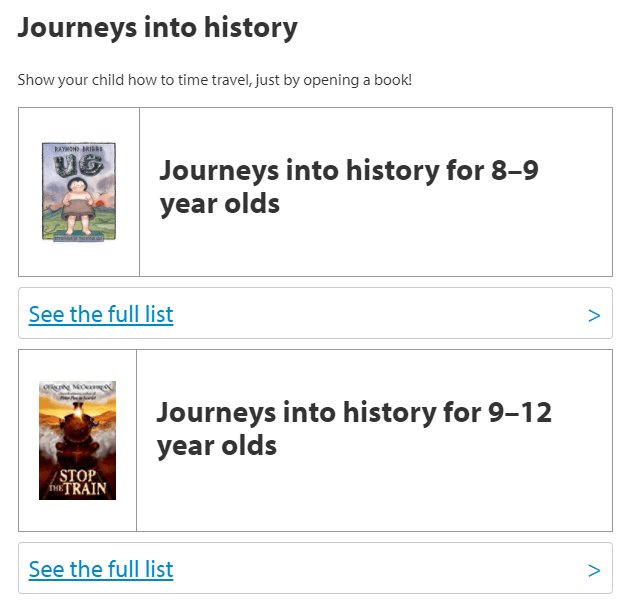
Task: Click the words 'year olds' in the 8–9 heading
Action: point(220,204)
